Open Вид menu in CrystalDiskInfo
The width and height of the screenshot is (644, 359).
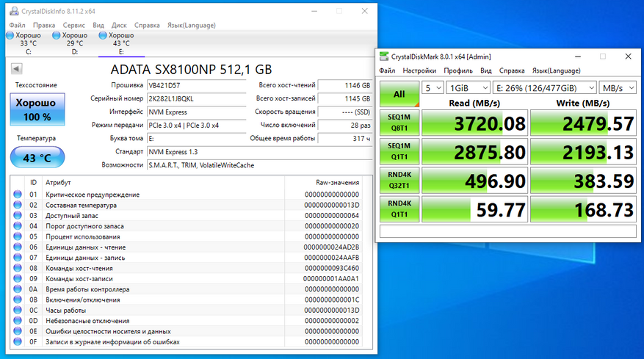(x=98, y=25)
